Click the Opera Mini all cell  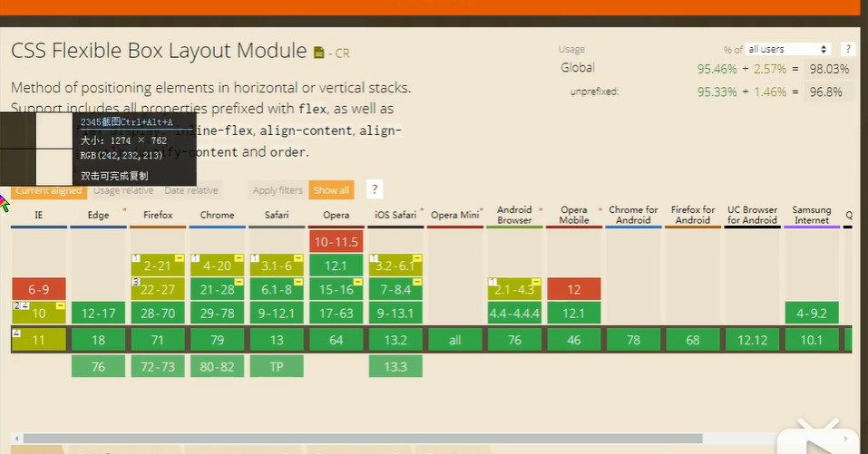[x=455, y=340]
